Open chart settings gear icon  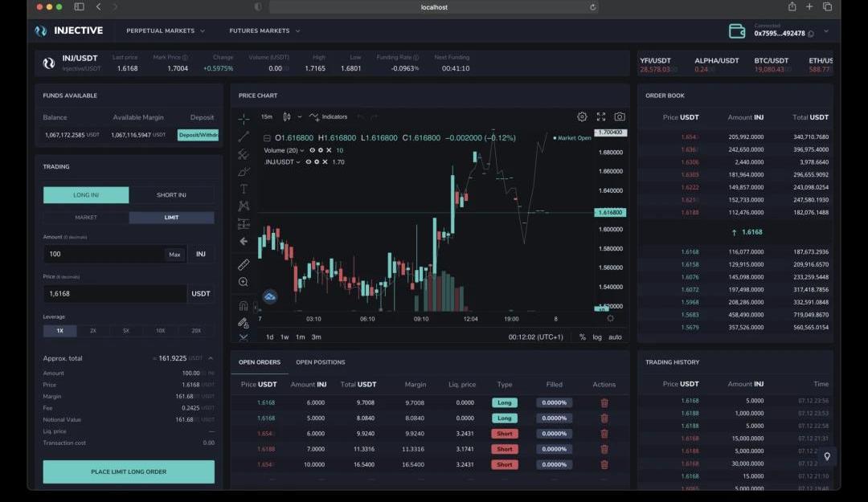click(582, 117)
